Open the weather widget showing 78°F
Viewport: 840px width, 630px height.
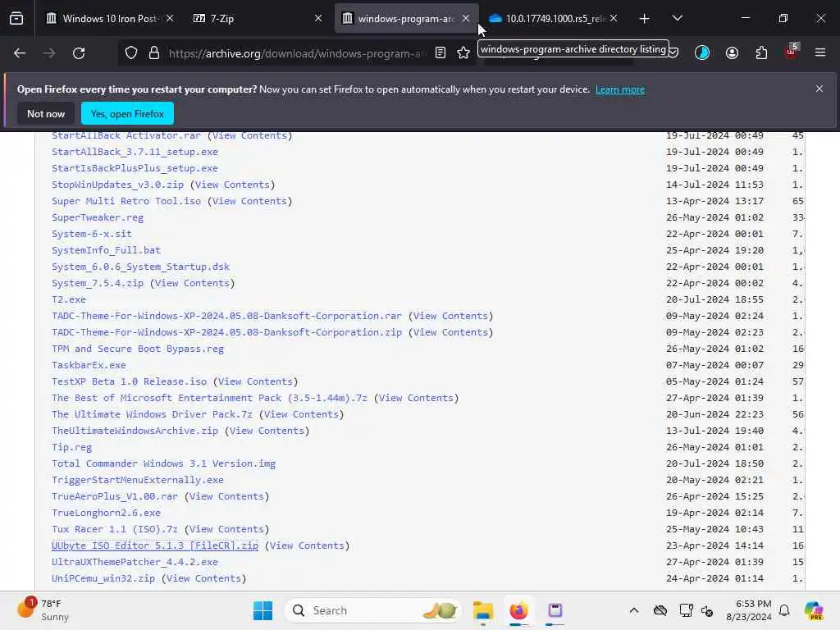coord(44,610)
